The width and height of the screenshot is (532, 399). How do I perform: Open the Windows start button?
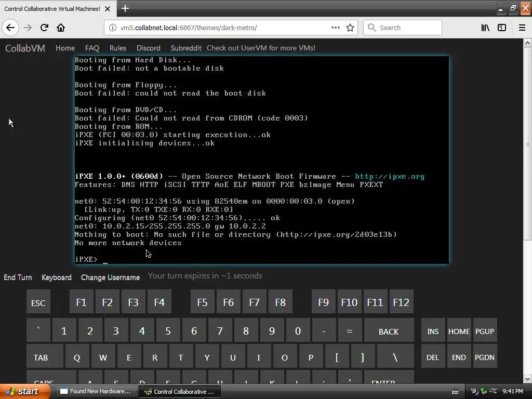point(24,392)
